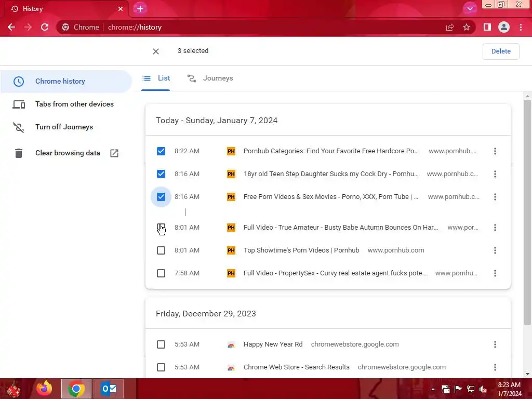
Task: Open the Action Center flag tray icon
Action: pyautogui.click(x=458, y=390)
